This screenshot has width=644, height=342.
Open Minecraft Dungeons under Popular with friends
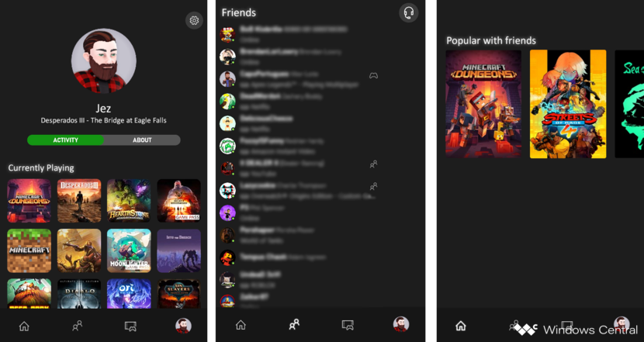click(483, 104)
